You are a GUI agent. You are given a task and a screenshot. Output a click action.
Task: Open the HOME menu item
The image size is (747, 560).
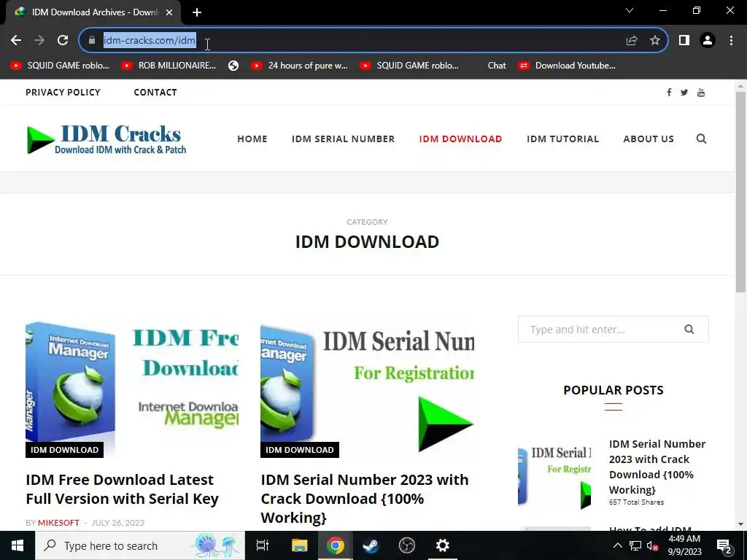[x=252, y=139]
